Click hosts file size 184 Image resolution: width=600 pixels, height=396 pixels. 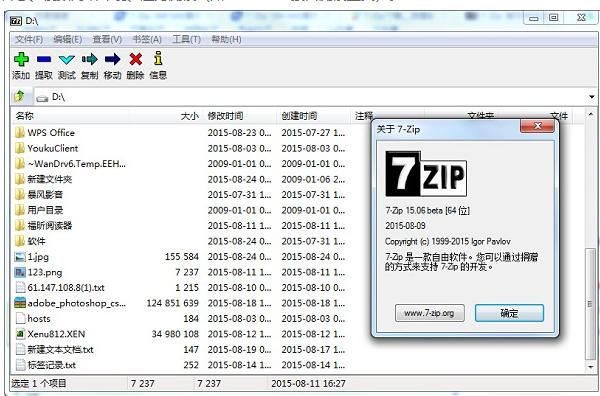point(191,318)
